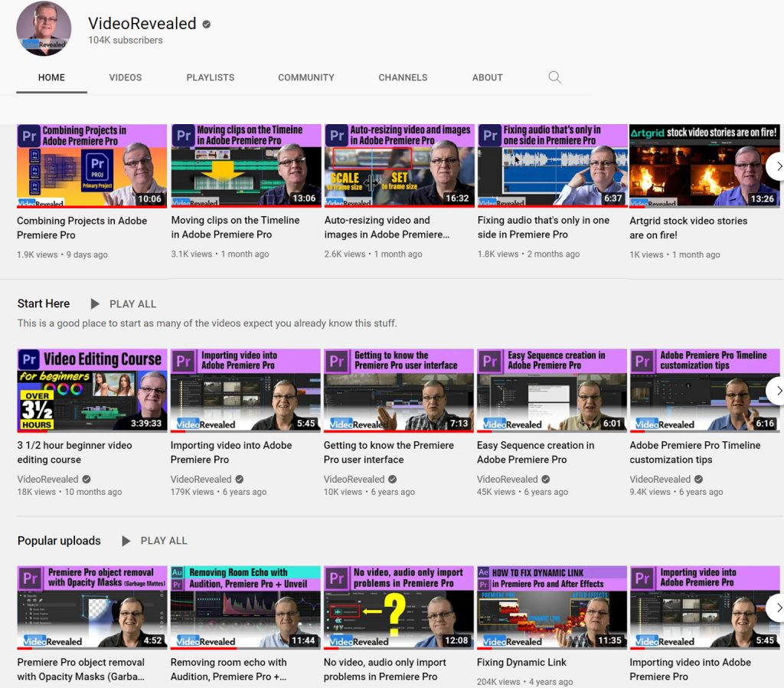Click the verified badge beside the channel name
Image resolution: width=784 pixels, height=688 pixels.
coord(206,24)
